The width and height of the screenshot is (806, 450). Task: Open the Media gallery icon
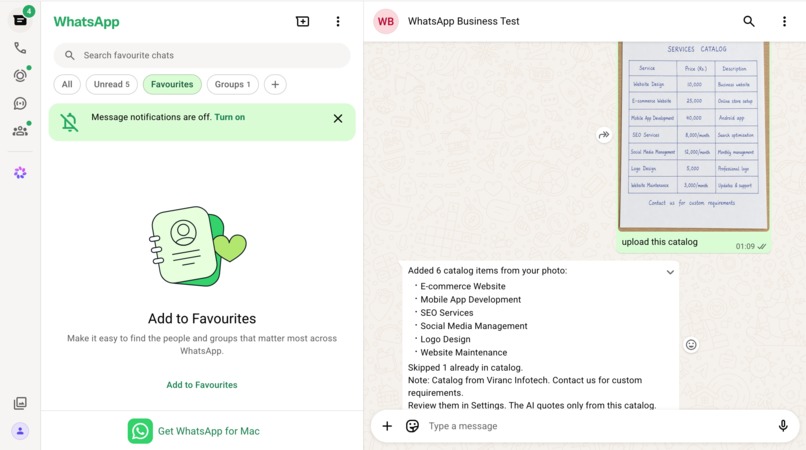tap(20, 403)
